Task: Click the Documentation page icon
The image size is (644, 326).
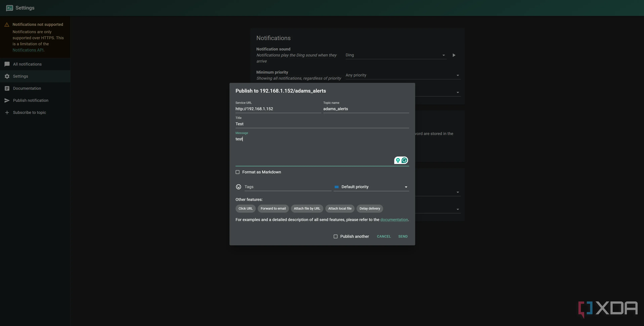Action: click(7, 88)
